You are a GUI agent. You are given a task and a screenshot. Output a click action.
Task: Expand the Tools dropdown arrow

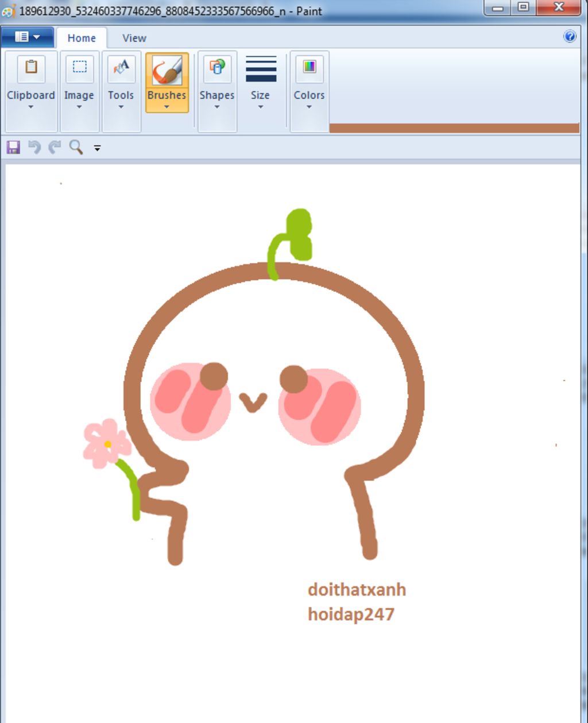click(121, 107)
